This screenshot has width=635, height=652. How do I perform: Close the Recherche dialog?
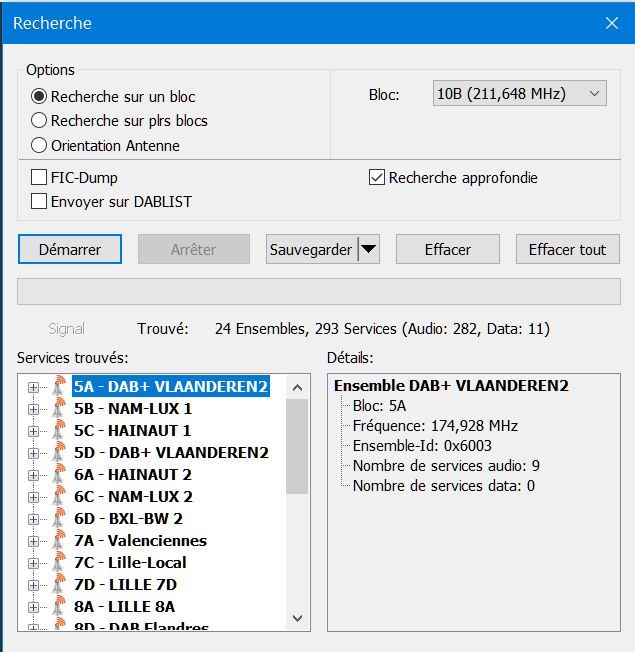pos(612,23)
